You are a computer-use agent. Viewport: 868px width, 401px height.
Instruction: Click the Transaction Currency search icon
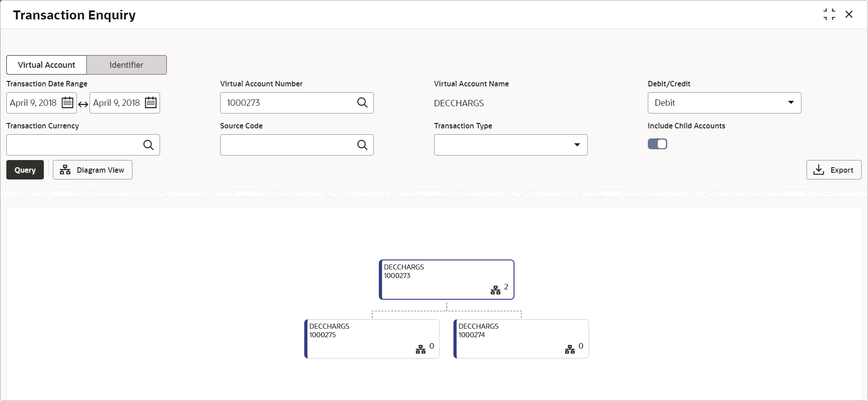point(148,145)
